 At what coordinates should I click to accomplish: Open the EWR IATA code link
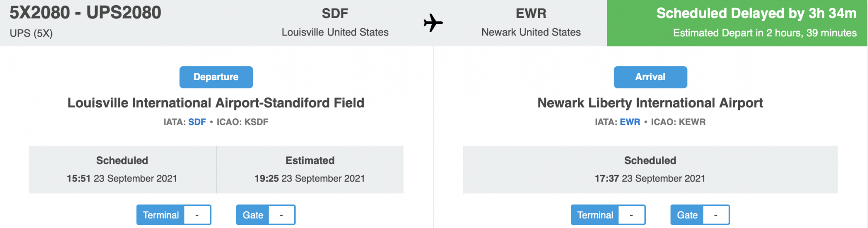click(630, 122)
